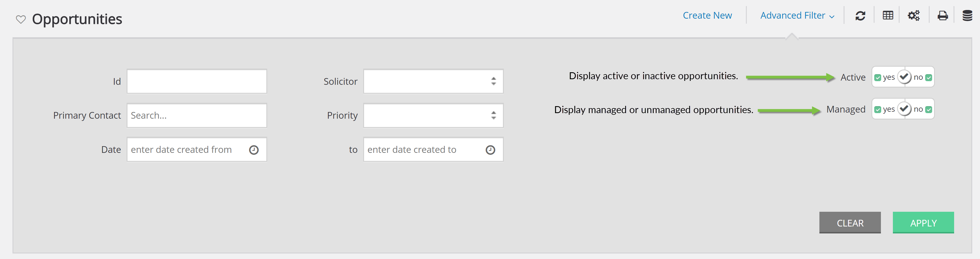Open the Solicitor dropdown
The height and width of the screenshot is (259, 980).
(433, 81)
